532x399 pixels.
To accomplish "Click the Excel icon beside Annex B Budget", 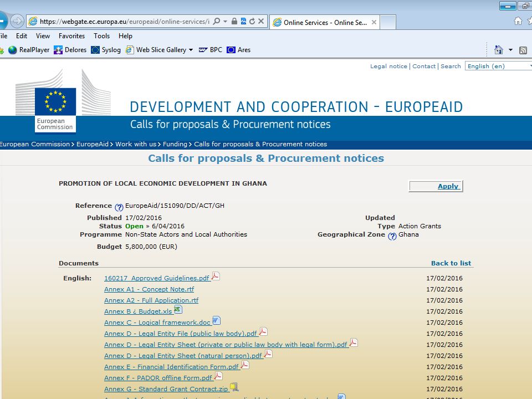I will pos(178,309).
